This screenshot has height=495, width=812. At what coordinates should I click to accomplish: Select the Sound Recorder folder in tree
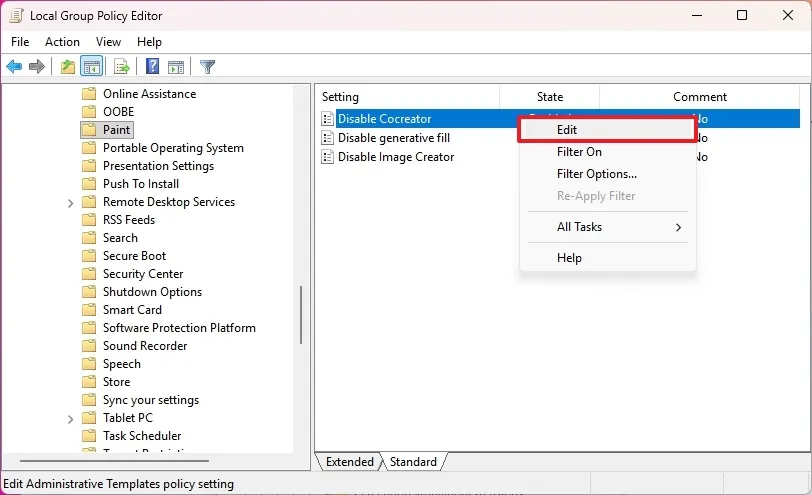[145, 346]
